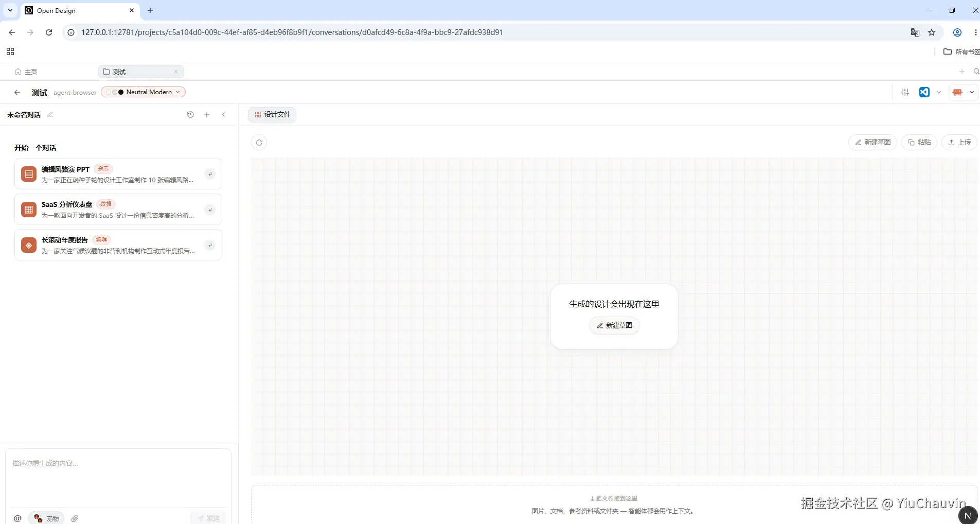980x524 pixels.
Task: Bookmark this page star icon
Action: [932, 32]
